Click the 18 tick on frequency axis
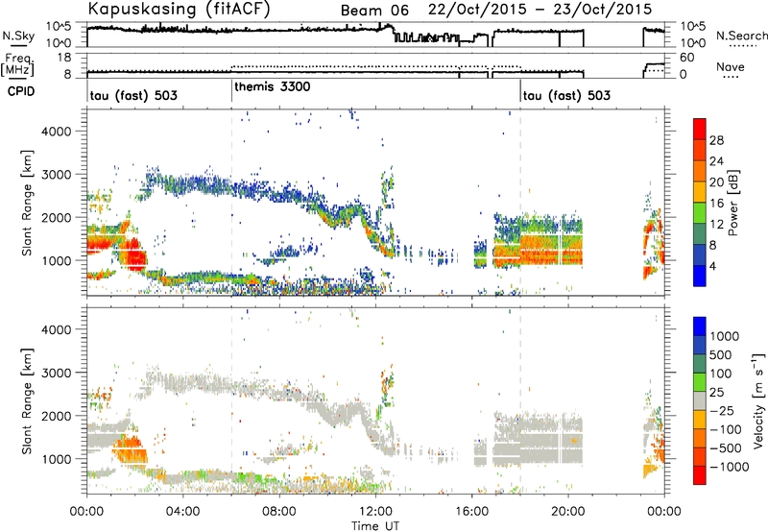 point(64,58)
